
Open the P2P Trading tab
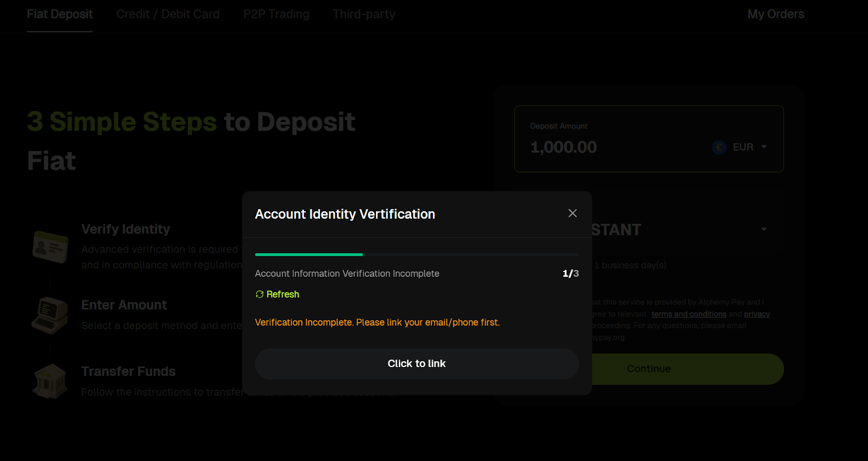click(276, 14)
